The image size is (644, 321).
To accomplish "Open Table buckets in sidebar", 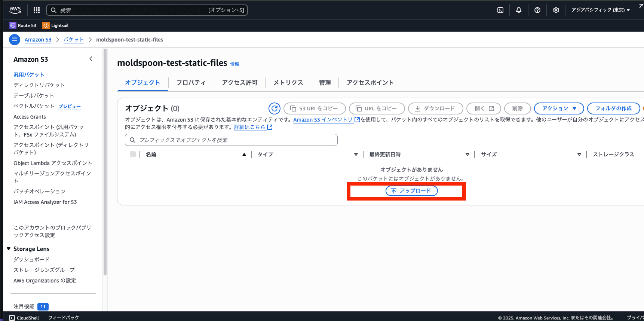I will [34, 96].
